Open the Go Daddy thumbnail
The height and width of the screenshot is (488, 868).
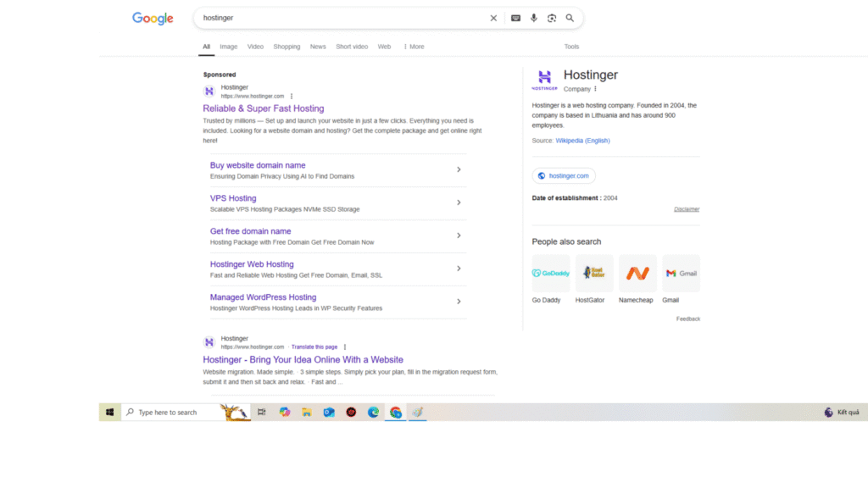pos(550,274)
